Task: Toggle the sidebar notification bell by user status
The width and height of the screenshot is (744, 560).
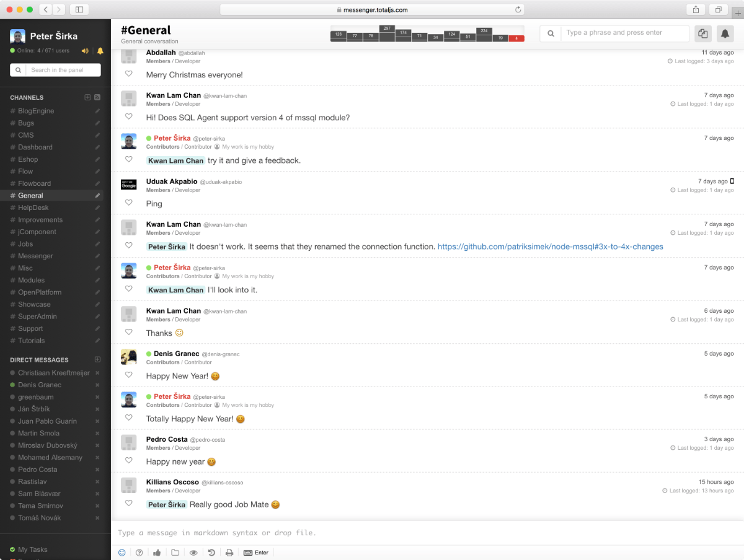Action: pyautogui.click(x=100, y=51)
